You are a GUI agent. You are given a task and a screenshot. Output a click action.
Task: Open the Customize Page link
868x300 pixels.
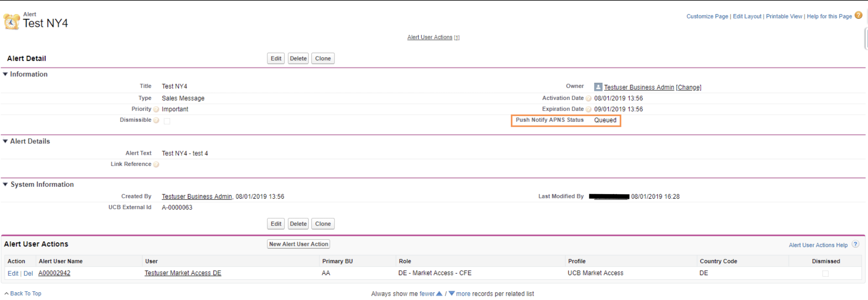click(707, 16)
